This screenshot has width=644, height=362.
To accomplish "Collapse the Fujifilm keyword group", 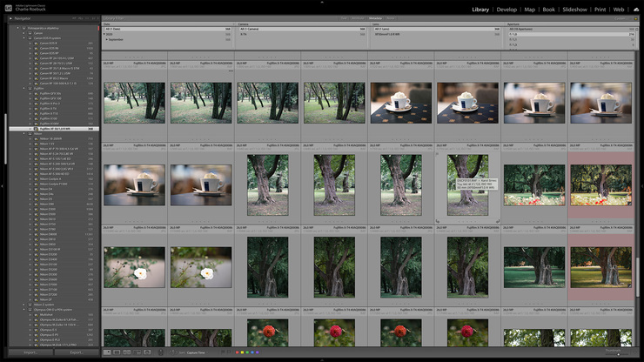I will [24, 89].
